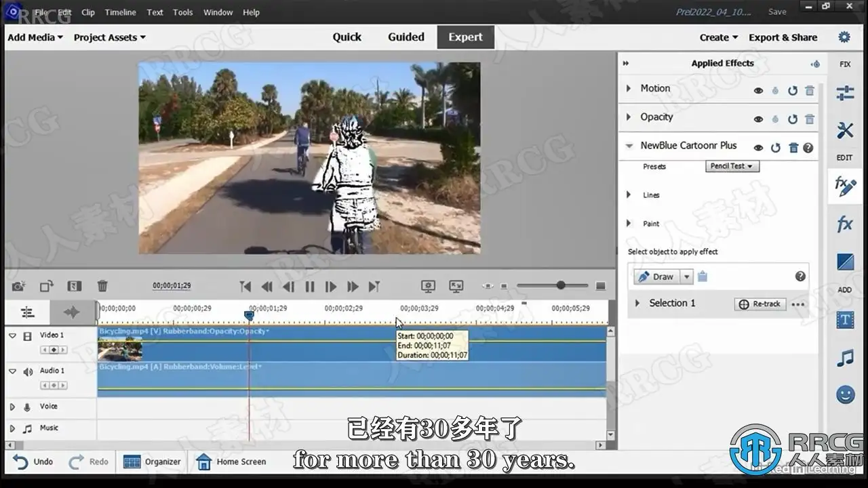Open Applied Effects fx pencil panel
This screenshot has height=488, width=868.
pyautogui.click(x=845, y=186)
